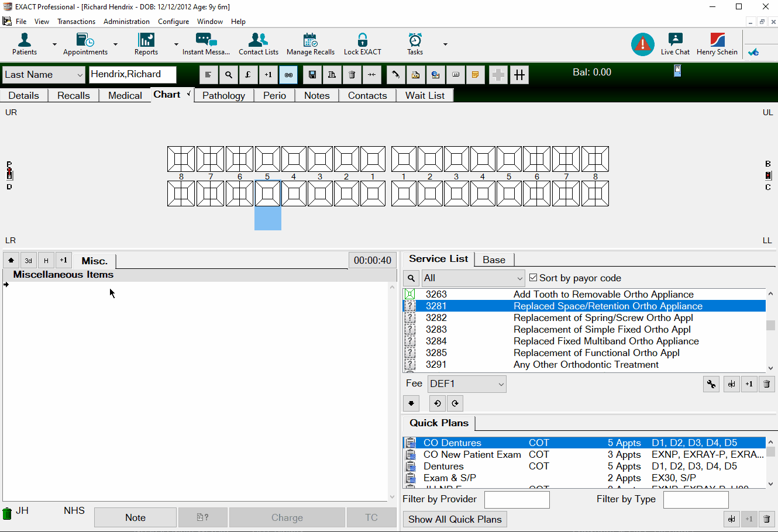Click the telephone handset icon

point(396,75)
